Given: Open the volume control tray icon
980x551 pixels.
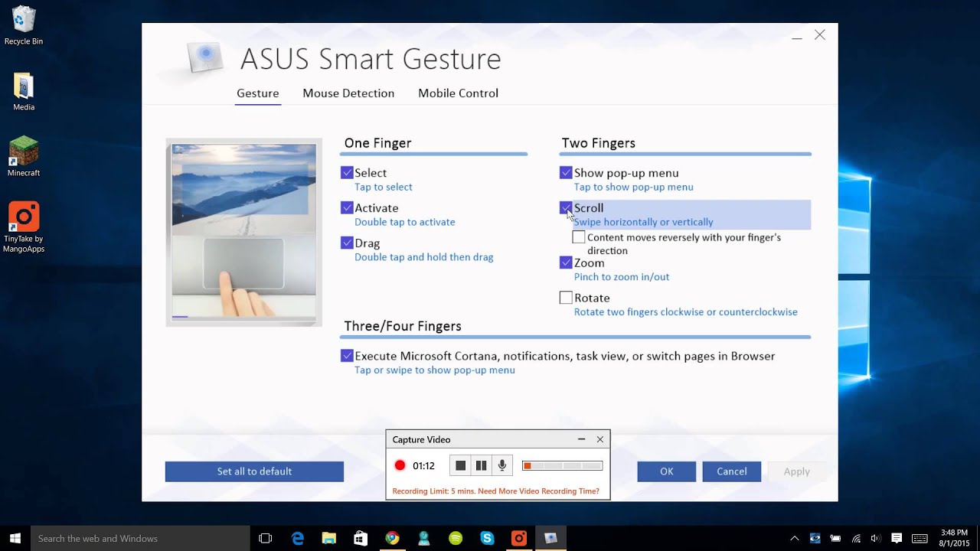Looking at the screenshot, I should [875, 538].
